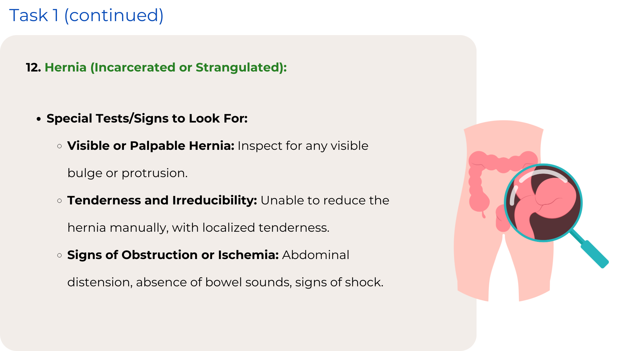Click the "bulge or protrusion." line
Viewport: 644px width, 351px height.
point(127,173)
